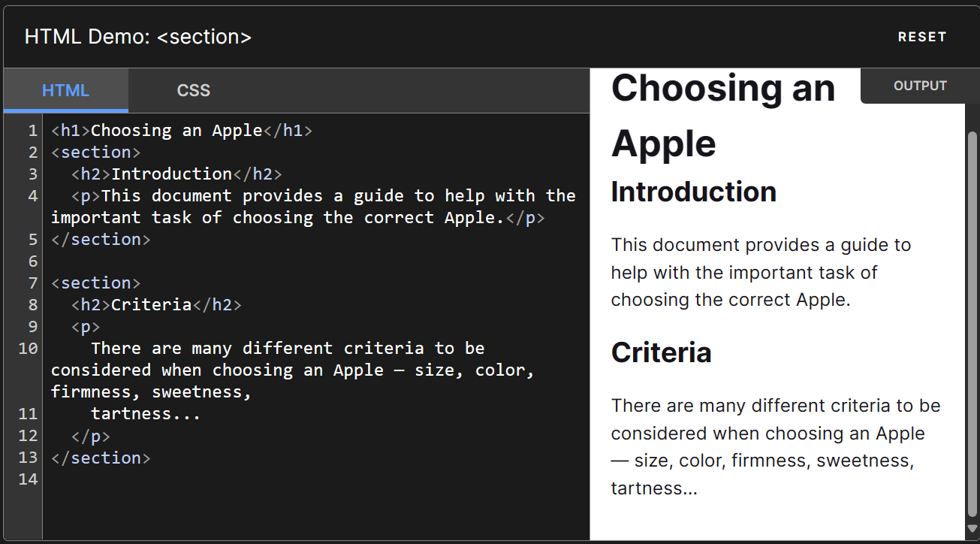Click line number 7 in gutter

point(32,283)
